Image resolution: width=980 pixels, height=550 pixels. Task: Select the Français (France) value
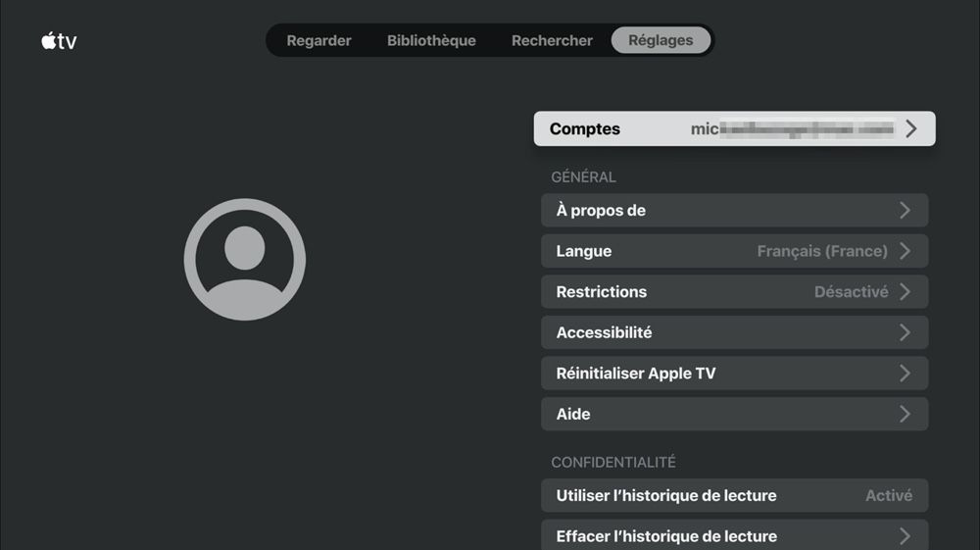pyautogui.click(x=822, y=251)
